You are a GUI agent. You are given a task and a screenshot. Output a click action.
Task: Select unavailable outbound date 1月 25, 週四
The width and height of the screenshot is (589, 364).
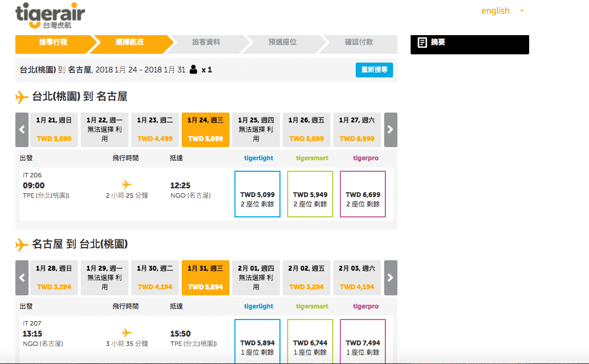256,130
